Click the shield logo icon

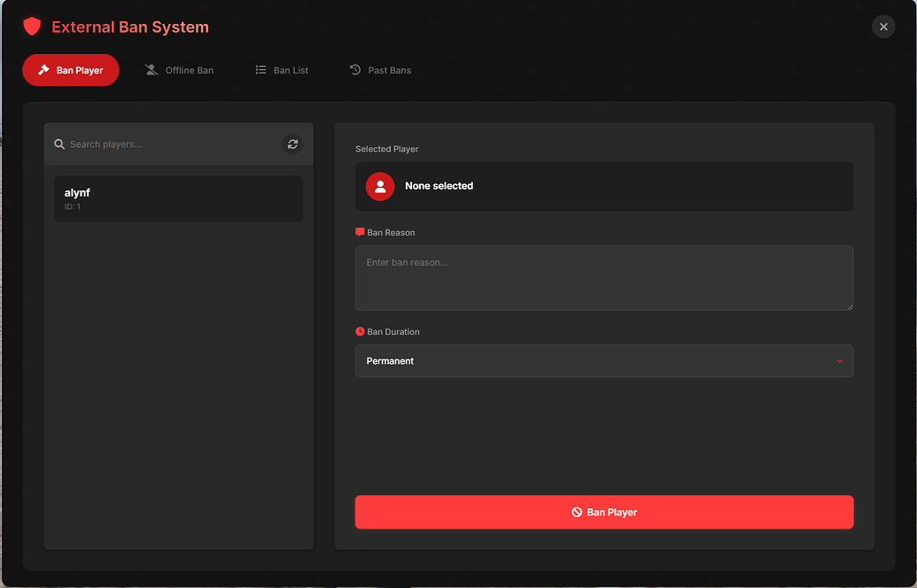click(32, 27)
